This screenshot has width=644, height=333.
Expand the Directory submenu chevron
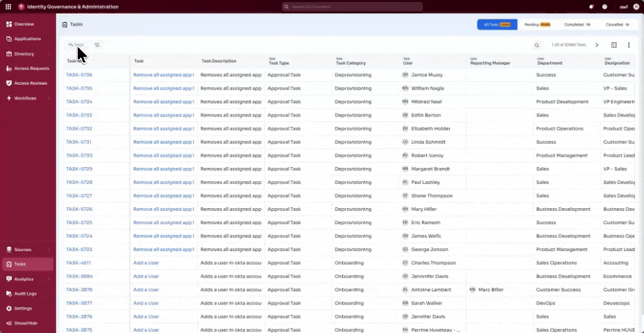click(49, 54)
